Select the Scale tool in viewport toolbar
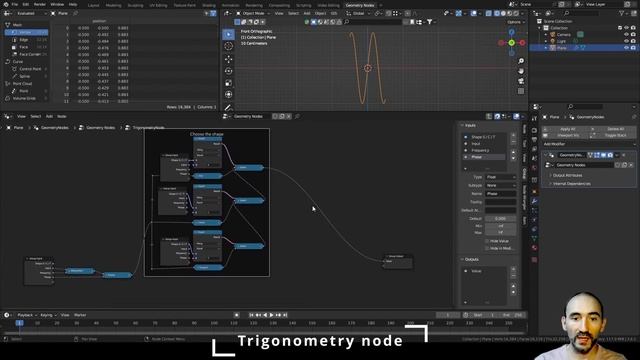The height and width of the screenshot is (360, 640). [229, 83]
